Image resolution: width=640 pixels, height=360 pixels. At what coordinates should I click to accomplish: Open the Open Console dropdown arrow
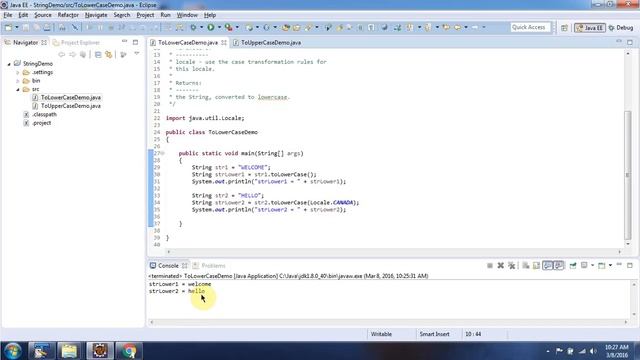point(610,266)
